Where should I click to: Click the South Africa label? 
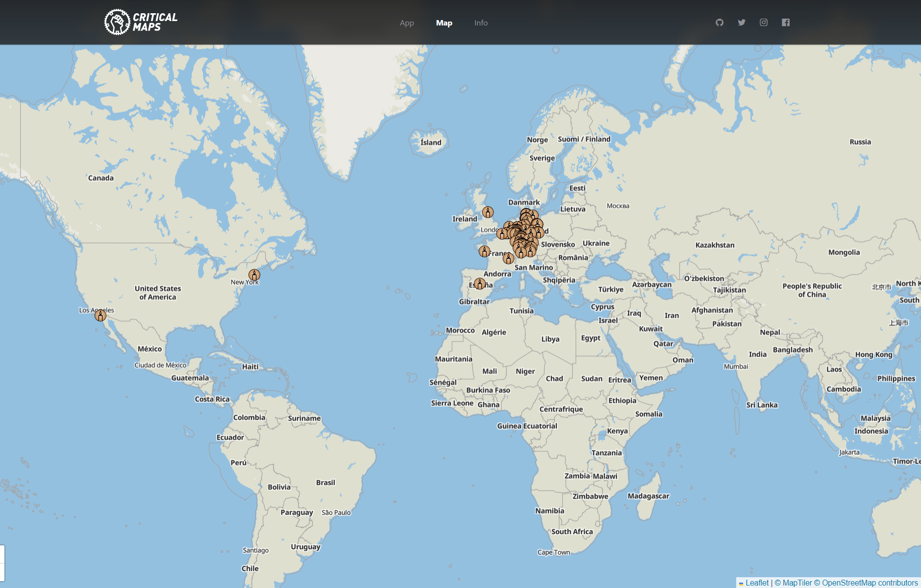pyautogui.click(x=572, y=532)
